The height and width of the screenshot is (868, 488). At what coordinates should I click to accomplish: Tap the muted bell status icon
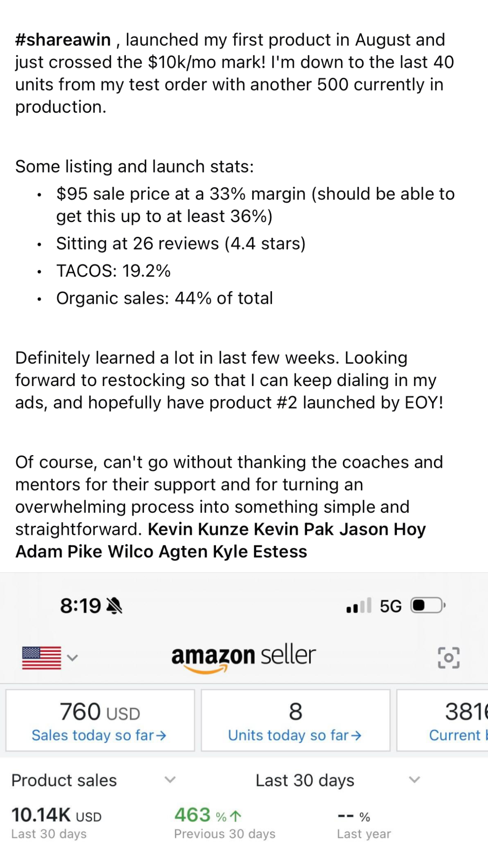click(x=114, y=606)
